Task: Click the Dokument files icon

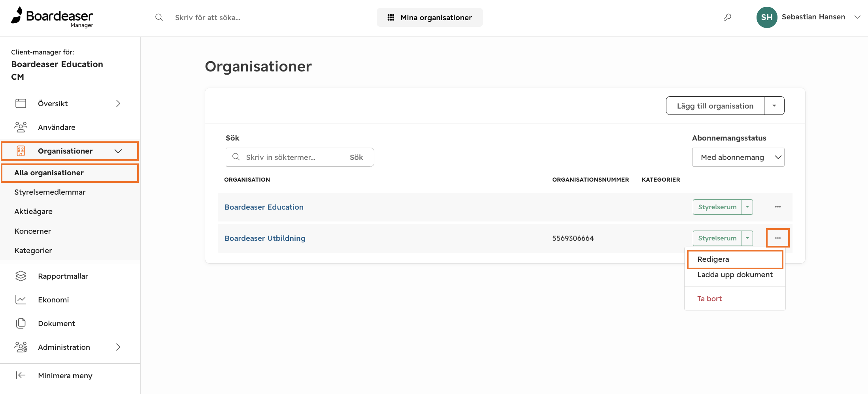Action: 21,323
